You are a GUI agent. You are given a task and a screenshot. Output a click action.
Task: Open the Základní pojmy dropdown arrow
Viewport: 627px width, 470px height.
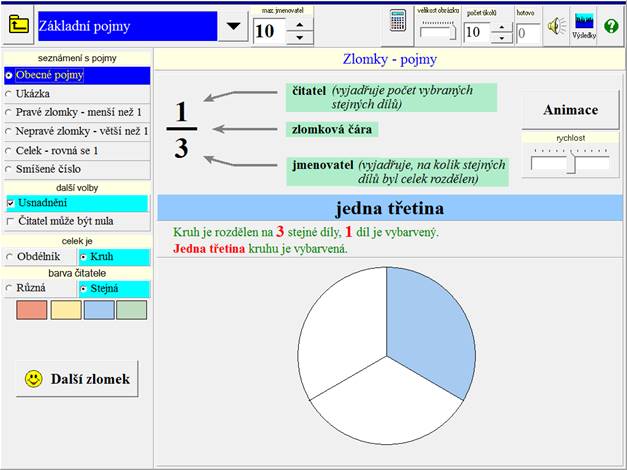[234, 26]
